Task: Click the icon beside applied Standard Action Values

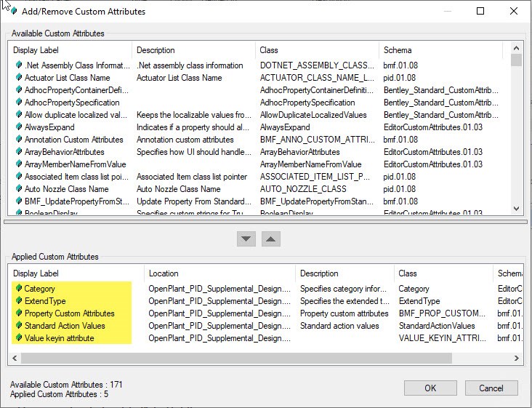Action: tap(19, 326)
